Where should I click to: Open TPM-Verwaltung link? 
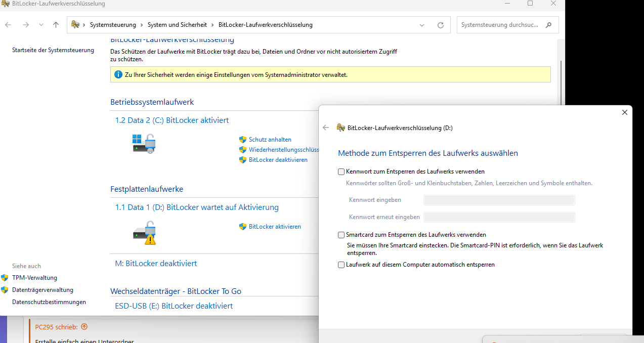pyautogui.click(x=34, y=278)
